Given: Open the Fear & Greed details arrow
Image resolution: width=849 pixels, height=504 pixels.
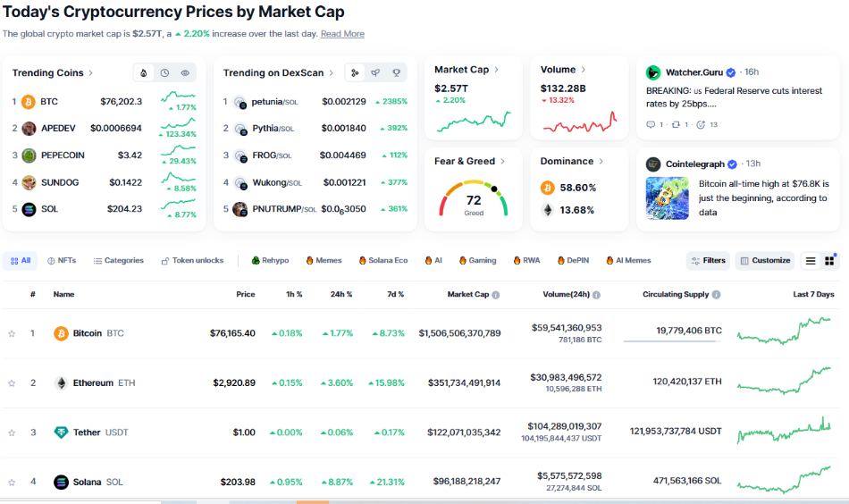Looking at the screenshot, I should [503, 162].
